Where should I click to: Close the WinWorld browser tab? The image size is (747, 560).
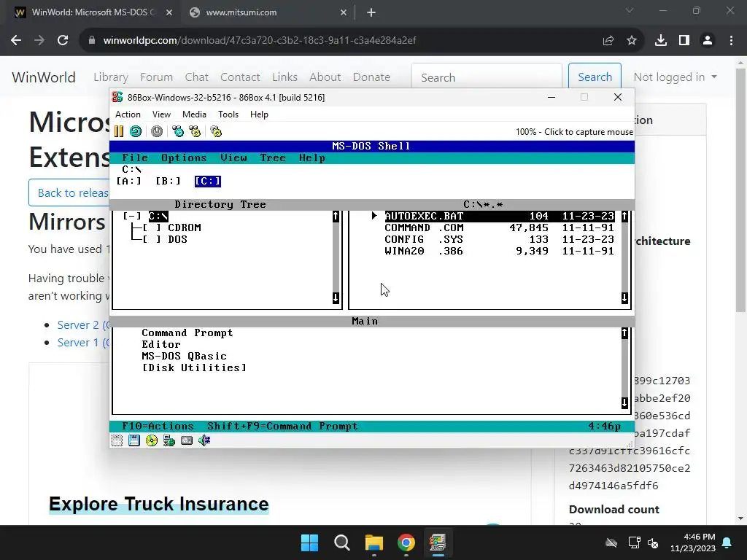click(169, 13)
